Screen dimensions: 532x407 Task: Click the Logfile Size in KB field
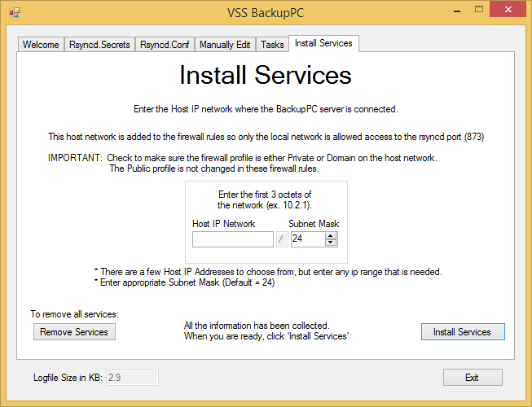click(x=132, y=378)
